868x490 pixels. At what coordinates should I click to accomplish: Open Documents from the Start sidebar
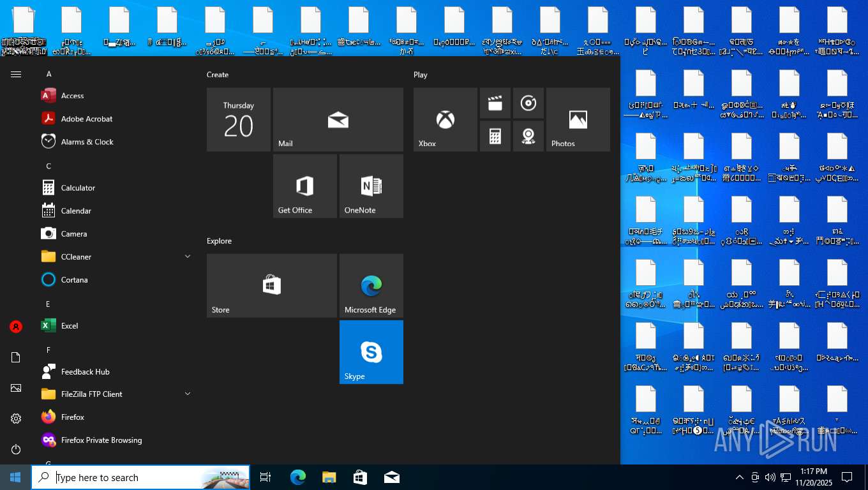[16, 357]
